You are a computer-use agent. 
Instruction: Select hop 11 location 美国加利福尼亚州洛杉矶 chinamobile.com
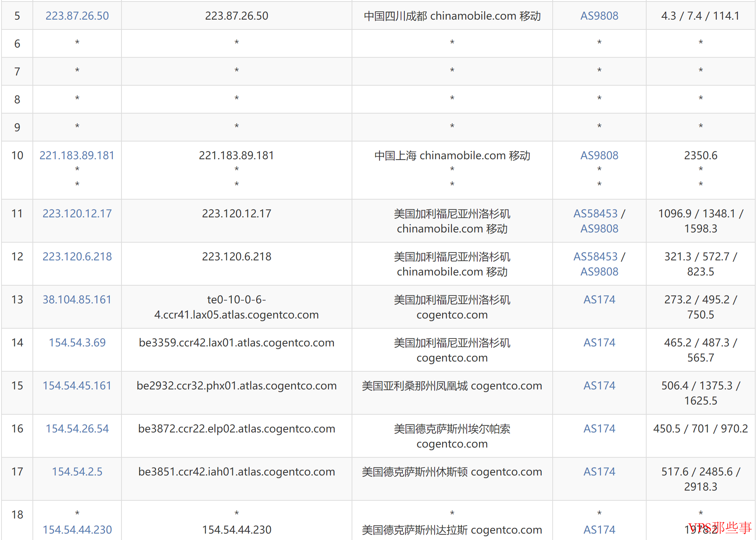[452, 221]
